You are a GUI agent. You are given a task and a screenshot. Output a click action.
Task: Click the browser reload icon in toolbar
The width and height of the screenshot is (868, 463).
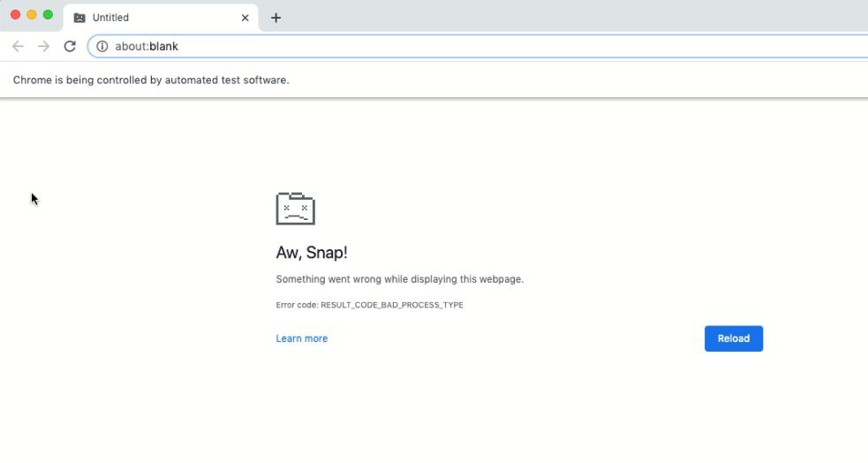(70, 47)
